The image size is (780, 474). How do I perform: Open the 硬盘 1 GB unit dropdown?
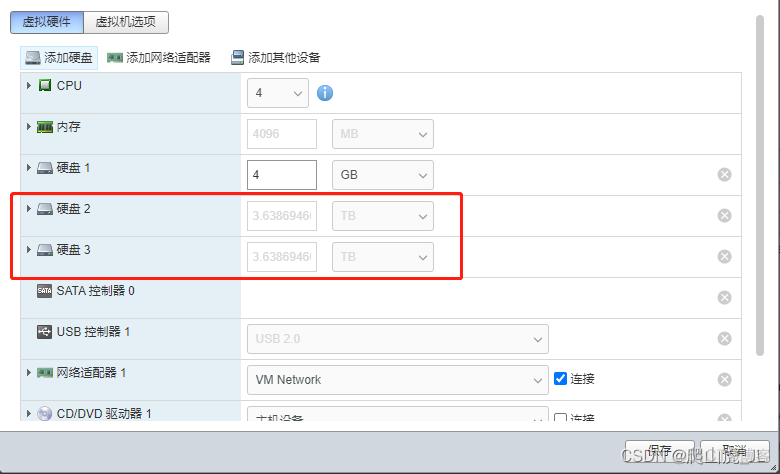[x=383, y=175]
